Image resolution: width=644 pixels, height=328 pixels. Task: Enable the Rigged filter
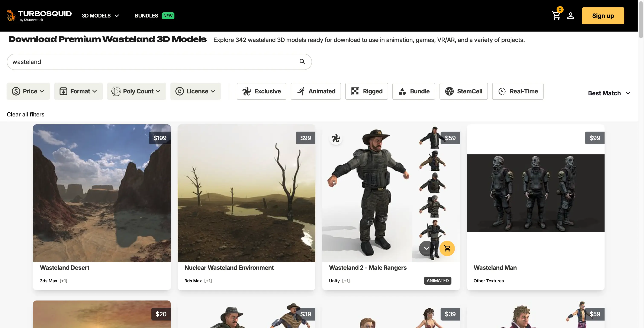click(x=367, y=91)
